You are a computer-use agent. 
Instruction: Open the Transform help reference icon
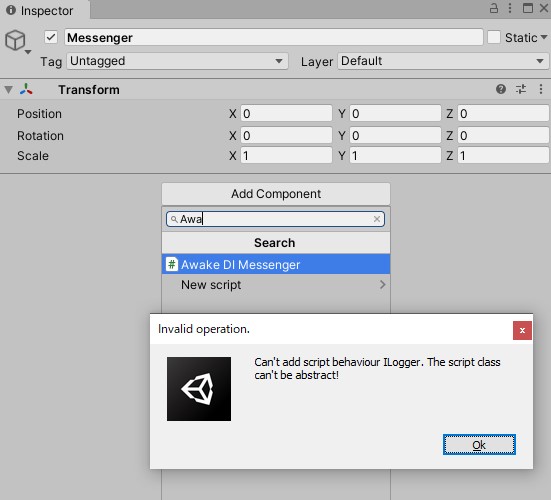tap(501, 89)
